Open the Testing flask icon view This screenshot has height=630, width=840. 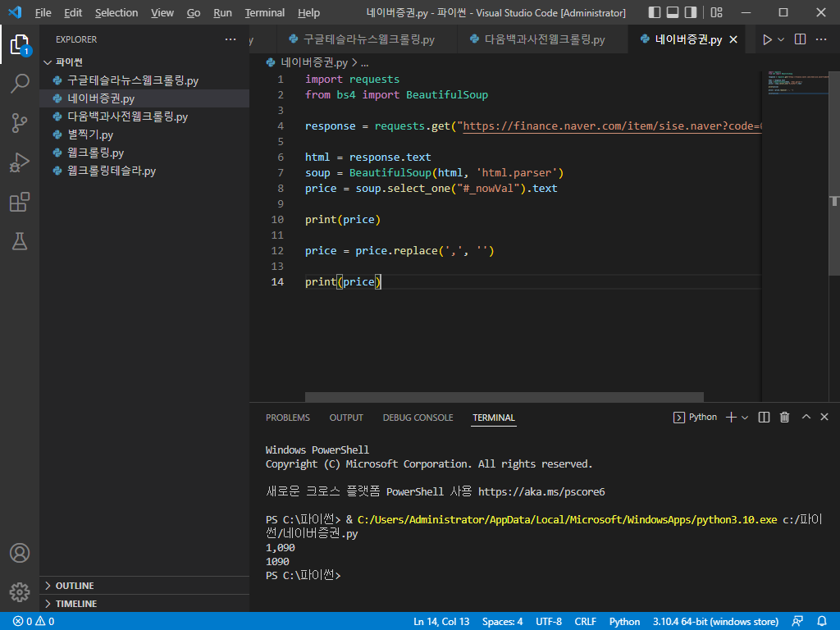point(20,241)
